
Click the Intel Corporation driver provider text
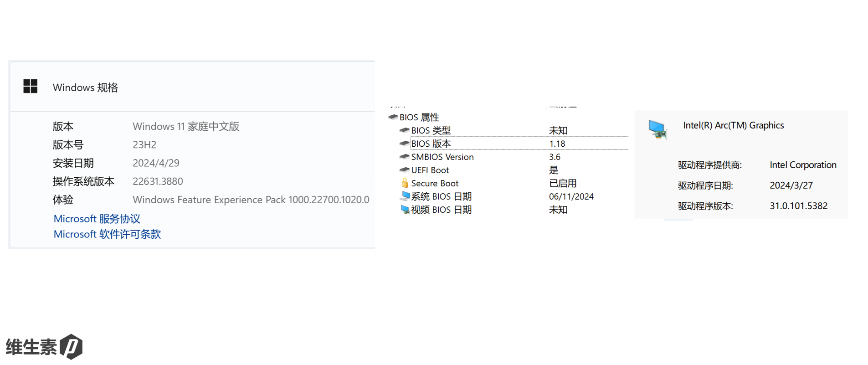[803, 165]
